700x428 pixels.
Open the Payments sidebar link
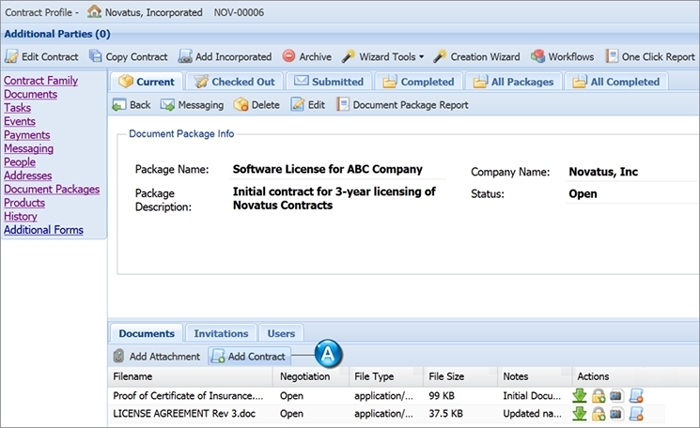point(27,135)
